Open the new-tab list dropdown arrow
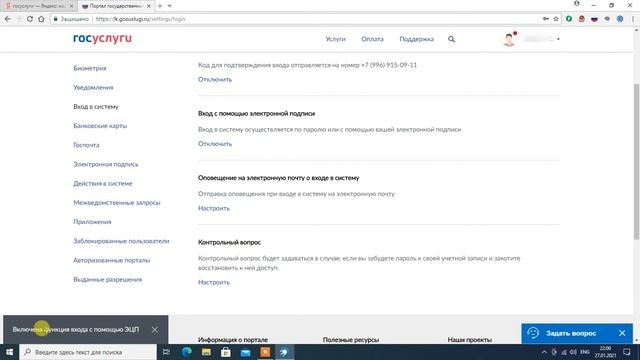The height and width of the screenshot is (360, 640). coord(169,6)
